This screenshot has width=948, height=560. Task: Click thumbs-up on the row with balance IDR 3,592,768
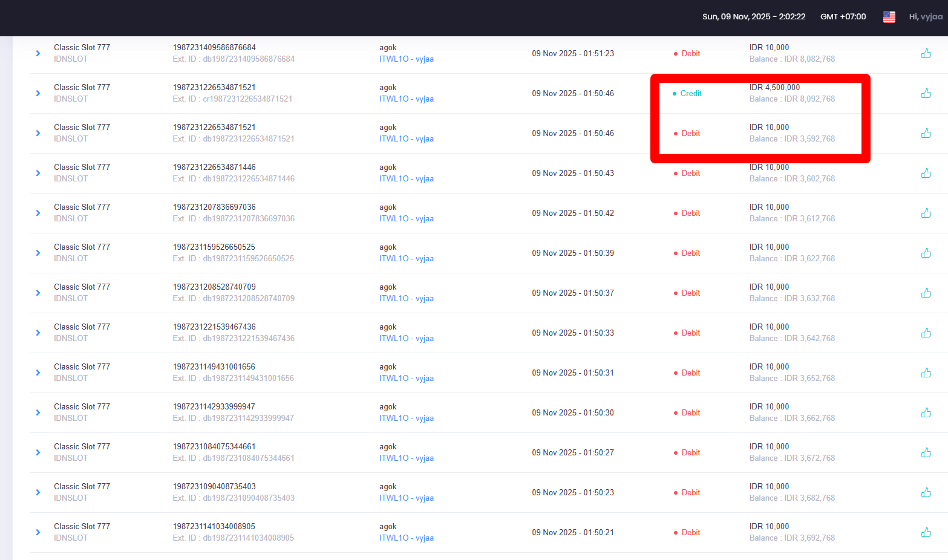pyautogui.click(x=926, y=133)
